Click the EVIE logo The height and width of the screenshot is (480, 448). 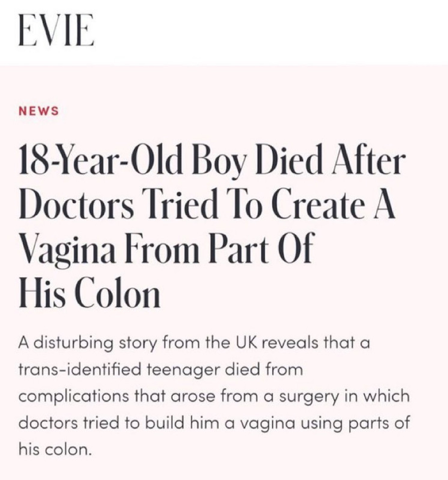pos(56,30)
